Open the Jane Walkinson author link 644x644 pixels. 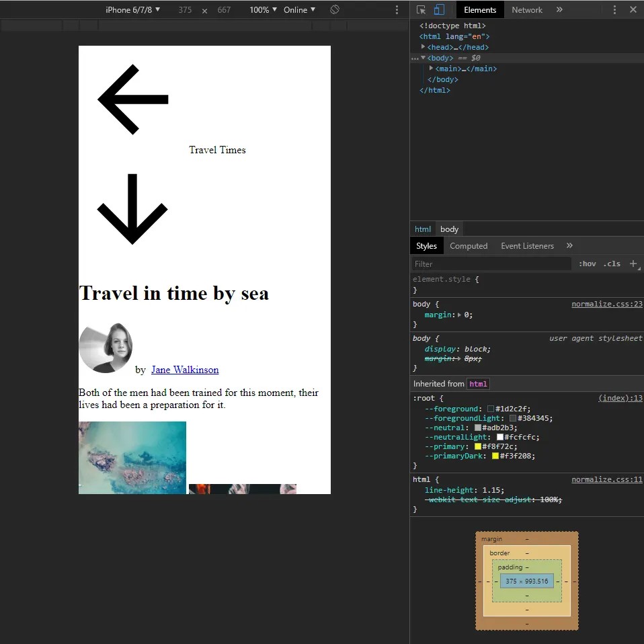tap(185, 370)
